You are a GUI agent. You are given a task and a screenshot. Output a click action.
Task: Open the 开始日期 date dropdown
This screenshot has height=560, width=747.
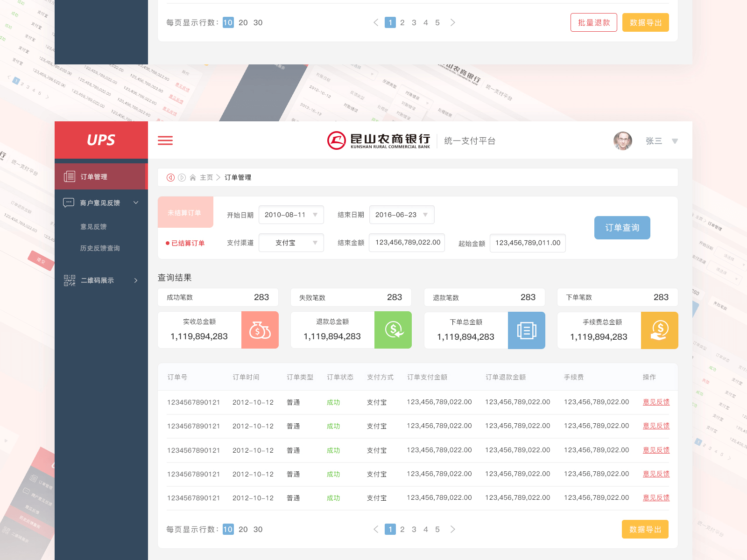(x=291, y=215)
